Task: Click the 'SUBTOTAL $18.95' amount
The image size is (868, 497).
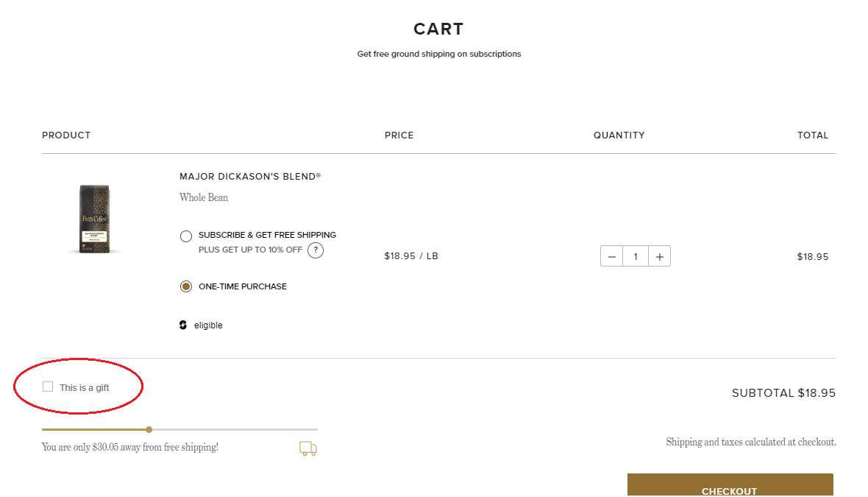Action: (784, 393)
